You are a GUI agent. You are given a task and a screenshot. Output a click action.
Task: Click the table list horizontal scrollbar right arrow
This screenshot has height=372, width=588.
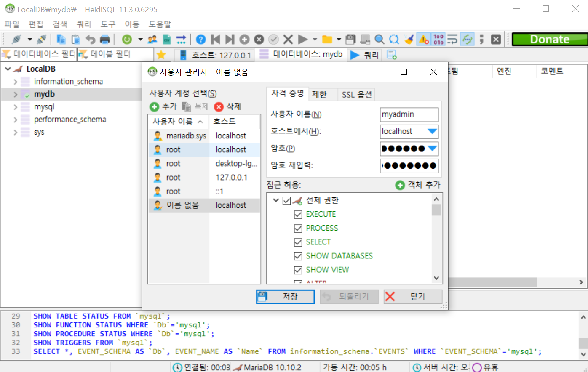pyautogui.click(x=581, y=282)
